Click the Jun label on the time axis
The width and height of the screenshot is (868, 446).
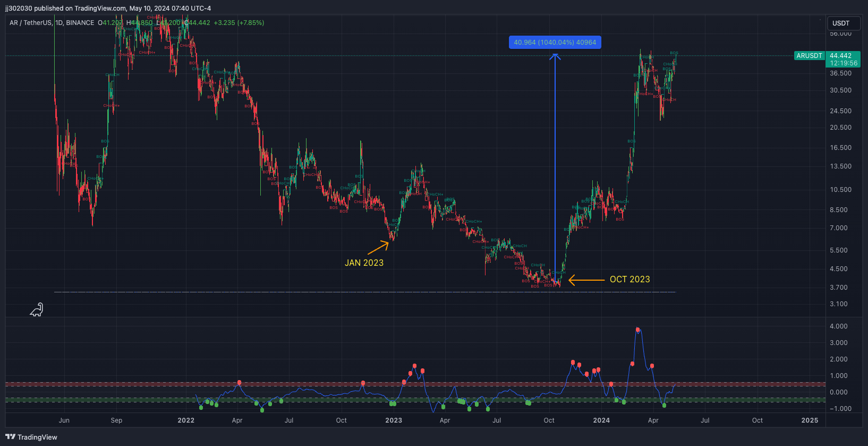[x=64, y=420]
